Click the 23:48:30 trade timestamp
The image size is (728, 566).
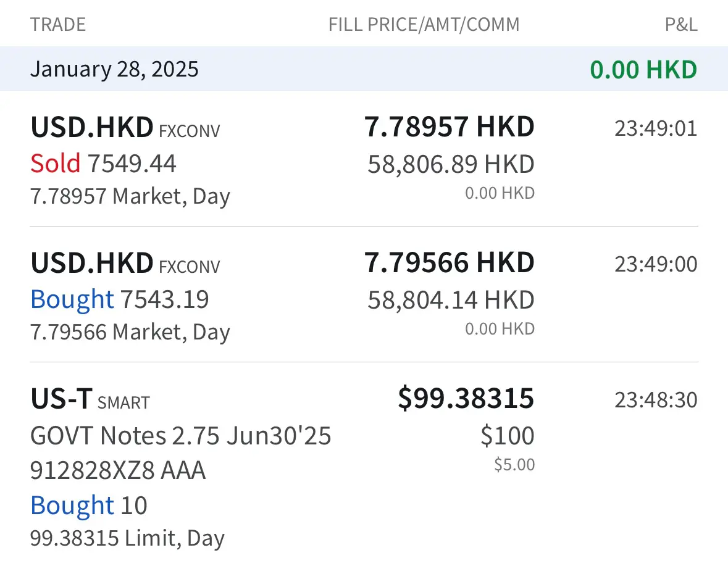(655, 400)
